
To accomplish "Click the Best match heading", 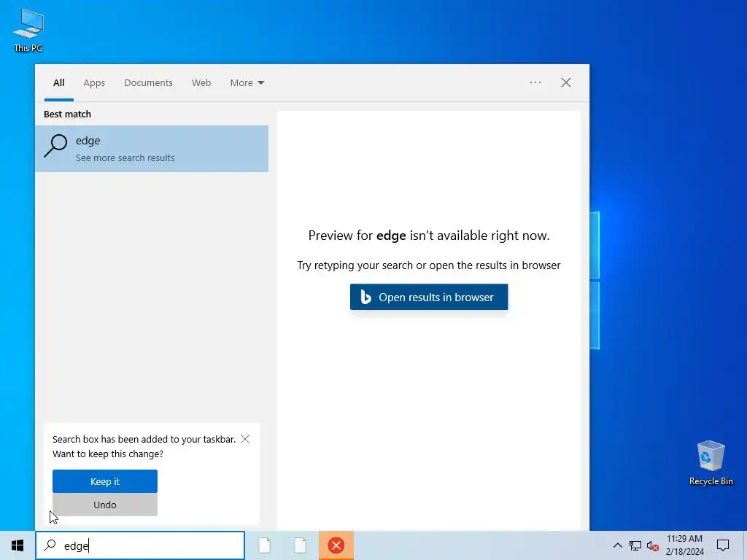I will 67,114.
